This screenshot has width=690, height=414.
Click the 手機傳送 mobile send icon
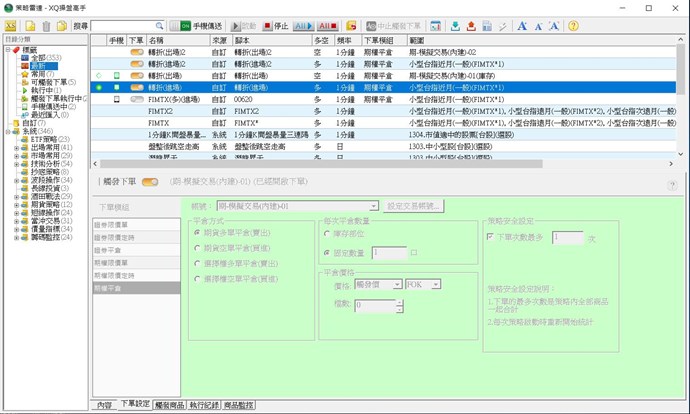point(175,25)
